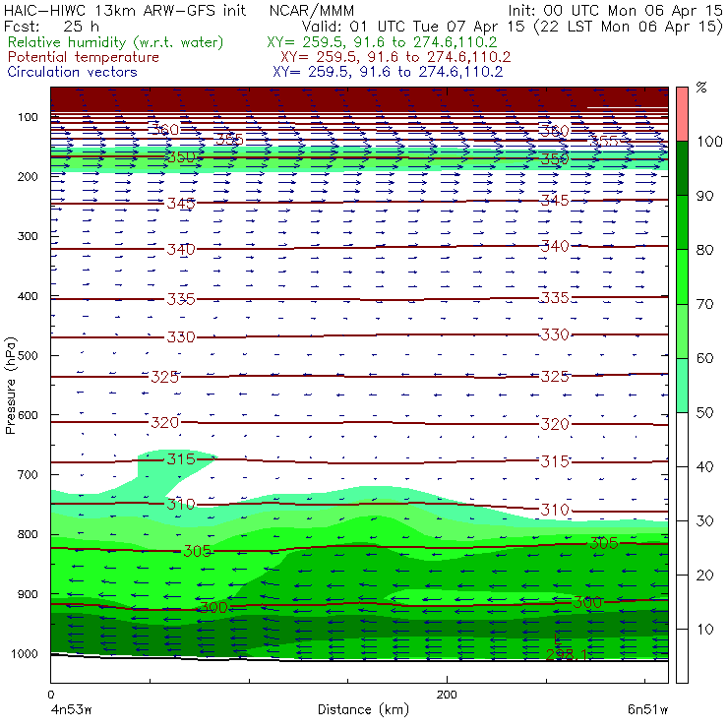
Task: Click the 'Distance (km)' axis label
Action: tap(363, 709)
